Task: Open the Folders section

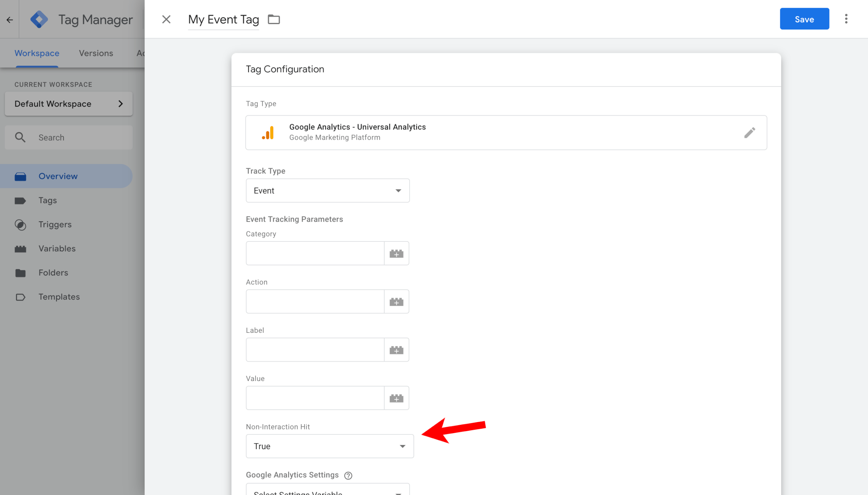Action: (53, 272)
